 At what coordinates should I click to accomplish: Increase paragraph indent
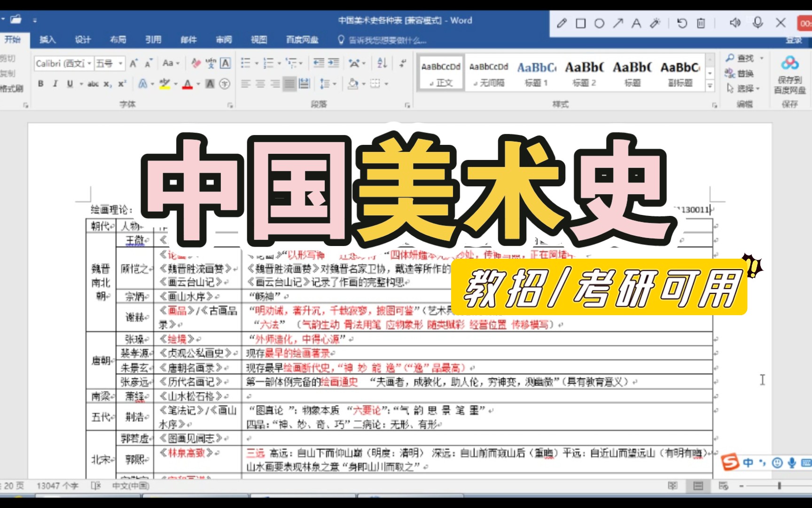334,63
